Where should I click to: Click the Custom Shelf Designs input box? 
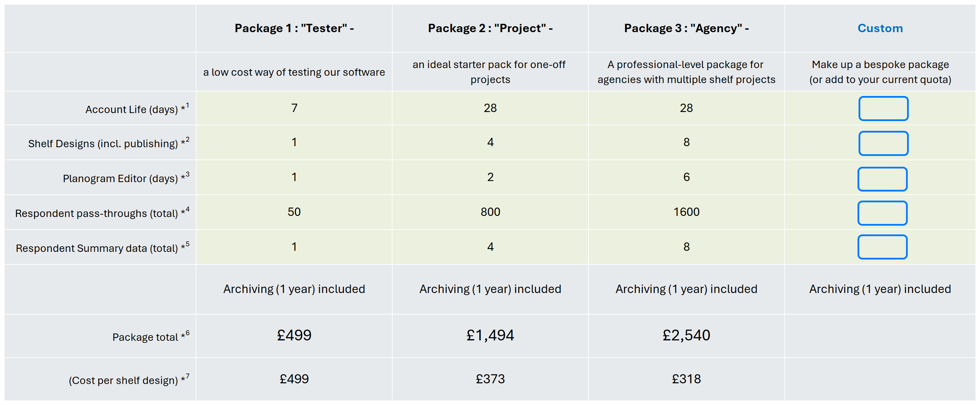[883, 143]
